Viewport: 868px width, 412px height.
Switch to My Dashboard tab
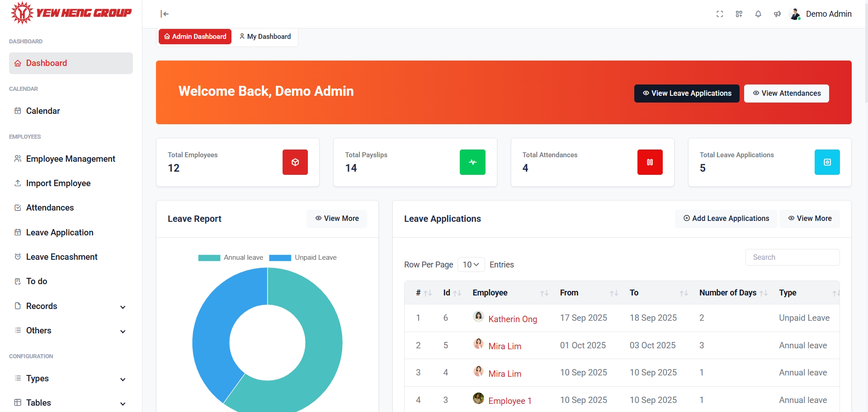tap(265, 37)
